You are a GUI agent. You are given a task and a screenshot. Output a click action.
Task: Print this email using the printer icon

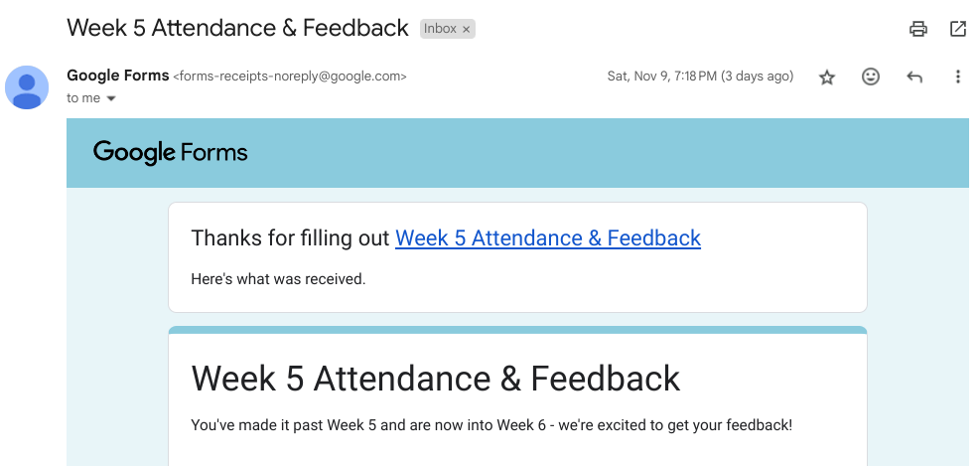918,29
